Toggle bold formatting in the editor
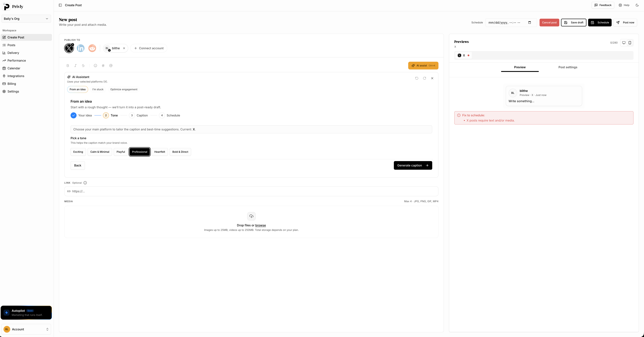644x337 pixels. (68, 66)
